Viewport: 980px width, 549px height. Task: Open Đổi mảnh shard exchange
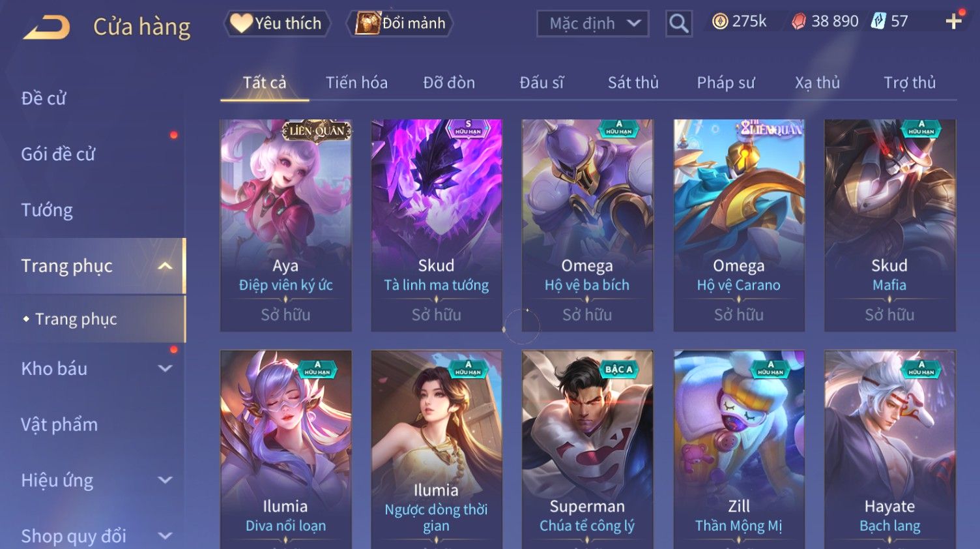(x=401, y=23)
